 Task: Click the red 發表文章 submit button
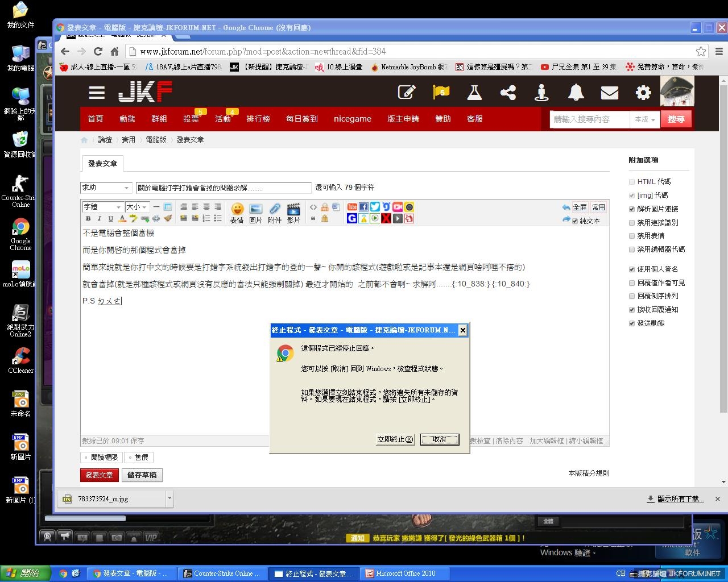[x=100, y=475]
